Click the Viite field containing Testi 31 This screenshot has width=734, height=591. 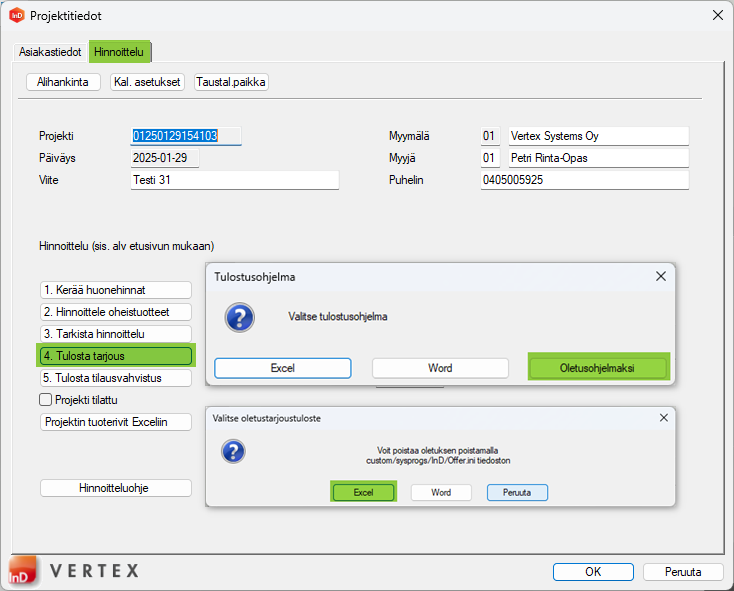click(x=234, y=180)
